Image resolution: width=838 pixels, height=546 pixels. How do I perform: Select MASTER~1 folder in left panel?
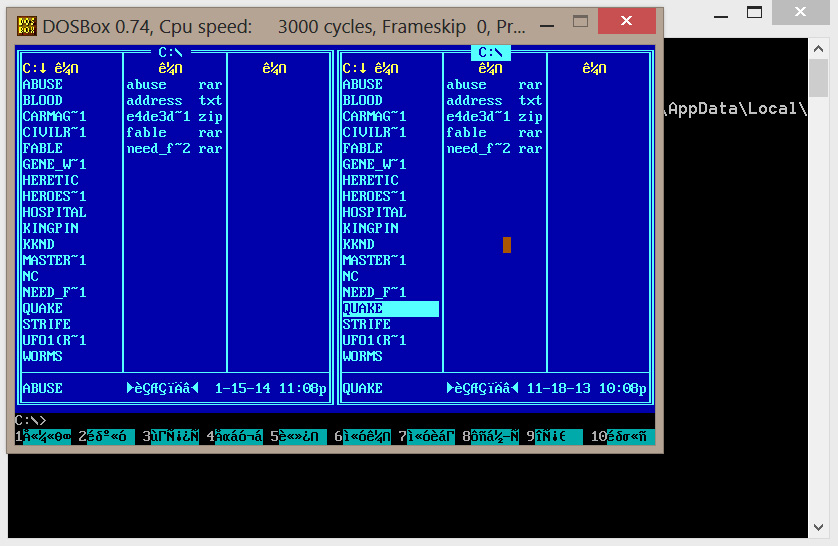click(x=55, y=261)
